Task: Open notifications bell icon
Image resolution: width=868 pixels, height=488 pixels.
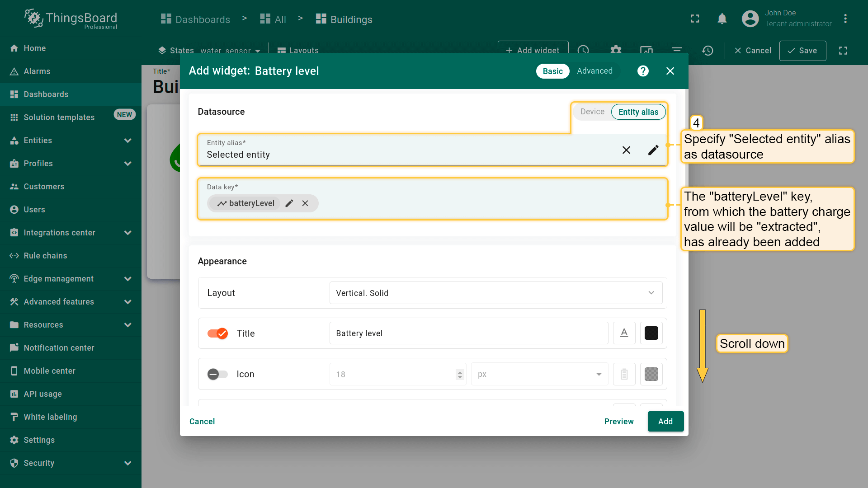Action: tap(722, 19)
